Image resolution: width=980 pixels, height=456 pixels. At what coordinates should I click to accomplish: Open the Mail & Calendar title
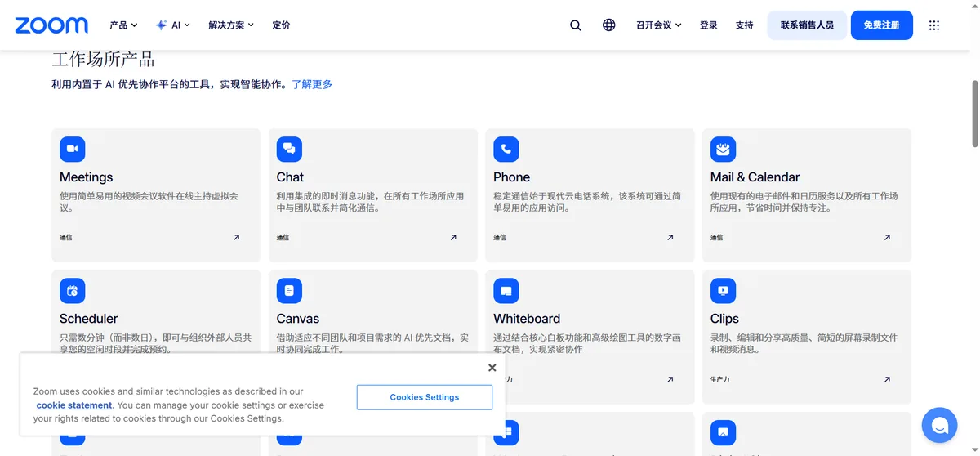tap(755, 177)
